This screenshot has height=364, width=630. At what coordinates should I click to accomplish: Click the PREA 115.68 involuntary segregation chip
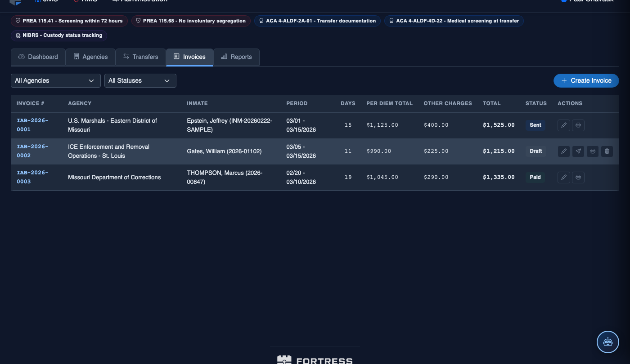[191, 21]
